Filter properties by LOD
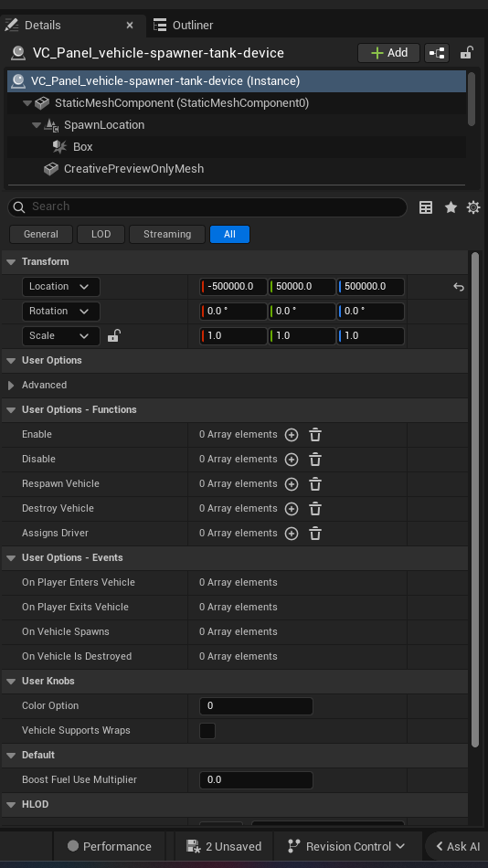The width and height of the screenshot is (488, 868). (x=101, y=234)
